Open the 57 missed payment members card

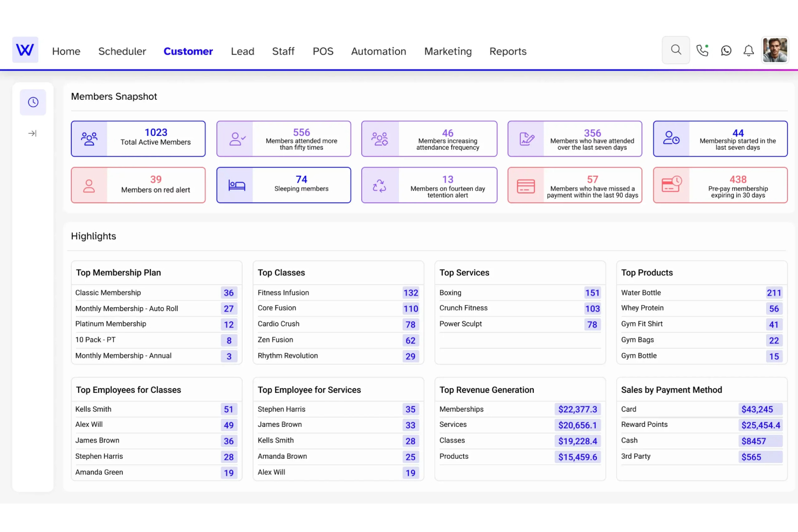(575, 185)
